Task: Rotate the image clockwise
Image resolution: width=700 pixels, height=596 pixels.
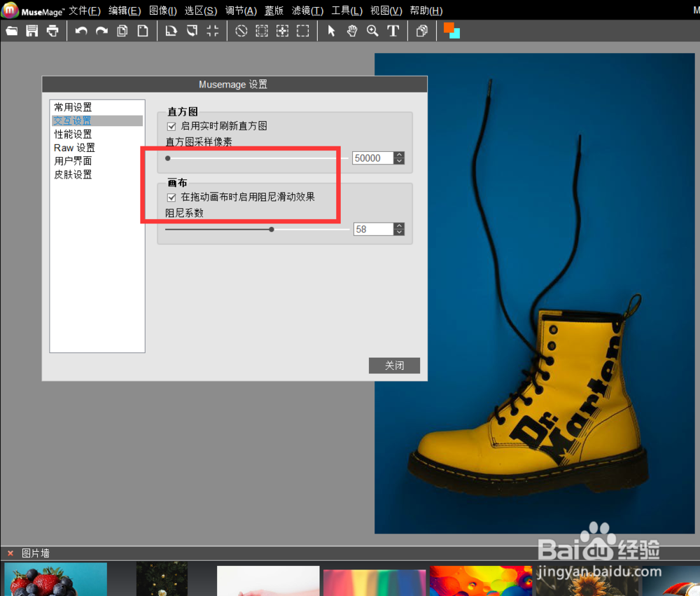Action: 171,31
